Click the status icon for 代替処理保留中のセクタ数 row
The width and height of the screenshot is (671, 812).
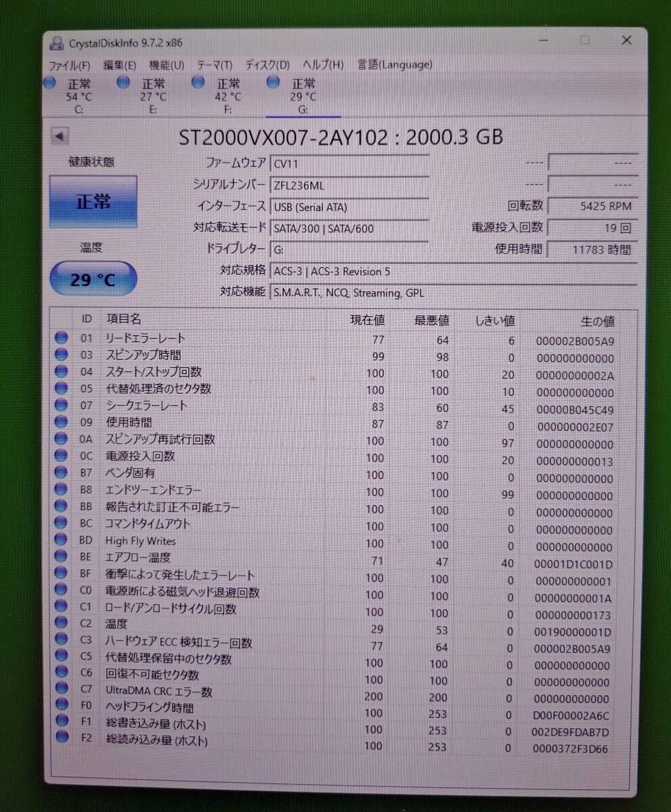tap(62, 656)
